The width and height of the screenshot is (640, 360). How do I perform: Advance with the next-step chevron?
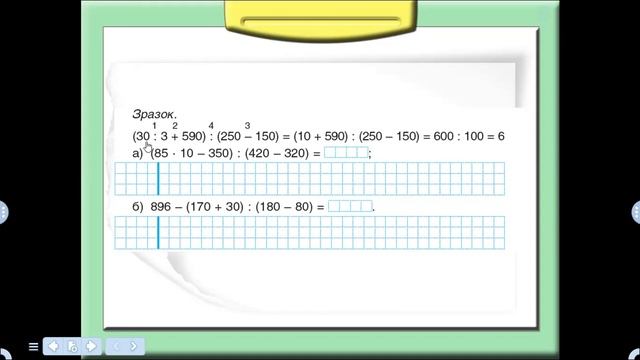133,347
